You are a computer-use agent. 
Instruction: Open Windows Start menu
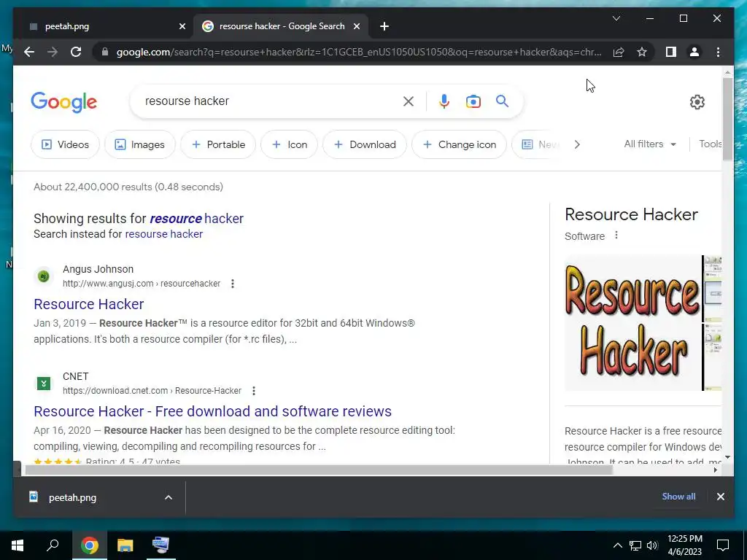click(x=18, y=545)
